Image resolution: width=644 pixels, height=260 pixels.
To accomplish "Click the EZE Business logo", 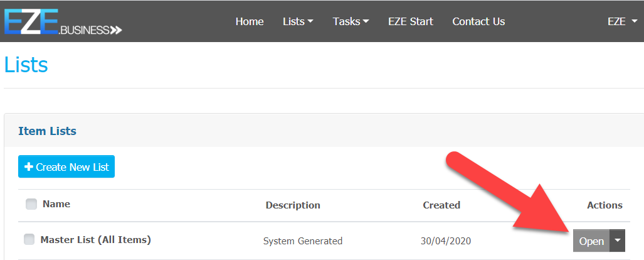I will point(63,21).
